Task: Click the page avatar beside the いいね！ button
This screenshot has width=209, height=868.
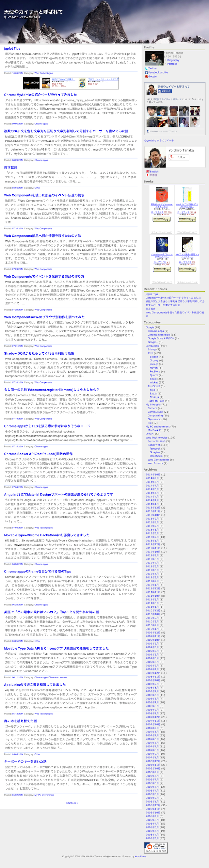Action: 151,89
